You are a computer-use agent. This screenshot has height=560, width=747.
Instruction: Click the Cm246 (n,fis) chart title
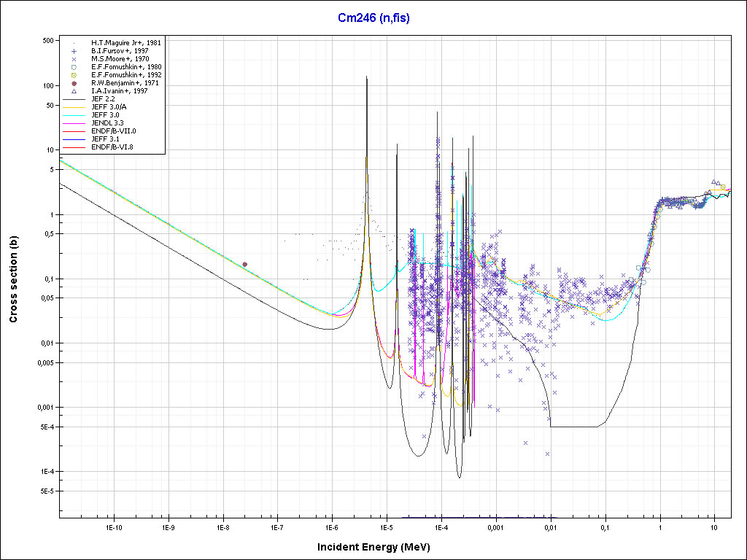pos(373,18)
